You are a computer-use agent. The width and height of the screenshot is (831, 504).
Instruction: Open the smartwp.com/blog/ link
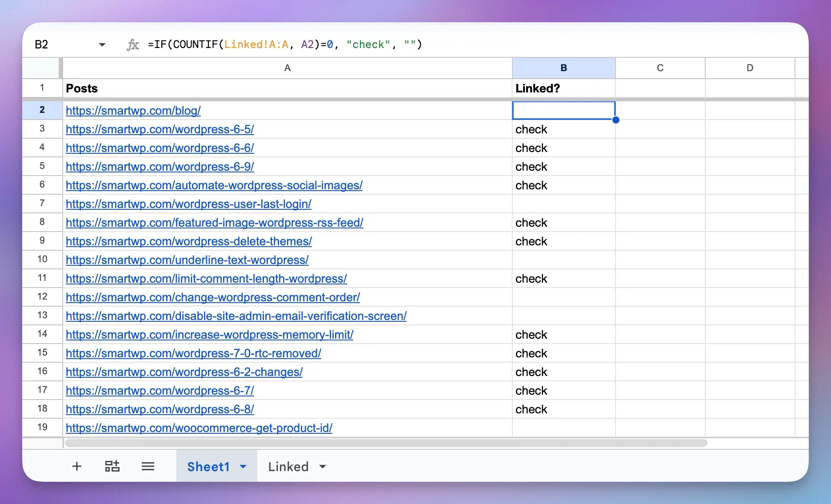click(x=133, y=111)
